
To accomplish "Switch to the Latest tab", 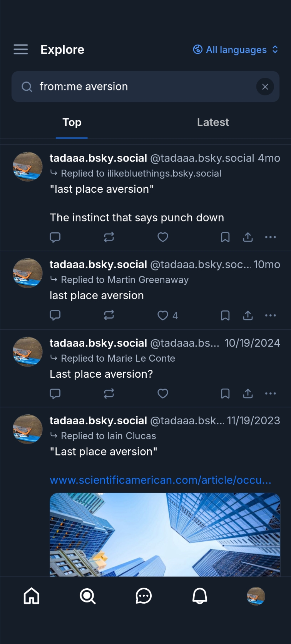I will click(x=213, y=122).
